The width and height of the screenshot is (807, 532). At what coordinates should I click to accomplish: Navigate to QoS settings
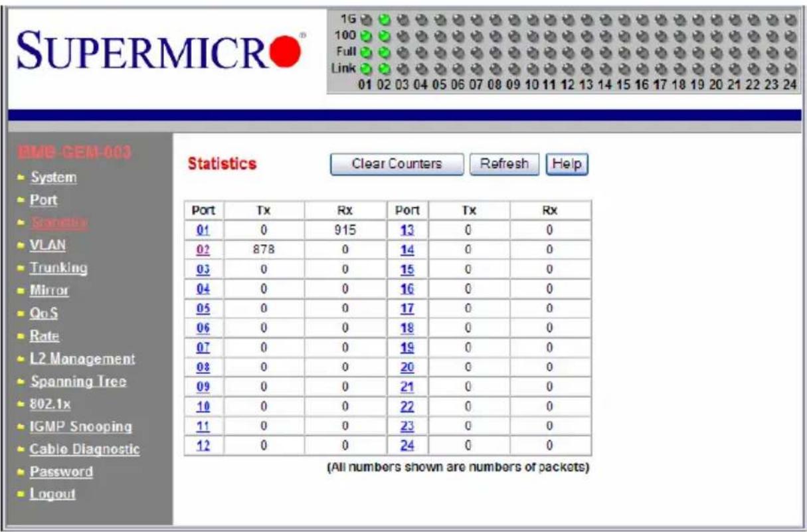pos(44,313)
